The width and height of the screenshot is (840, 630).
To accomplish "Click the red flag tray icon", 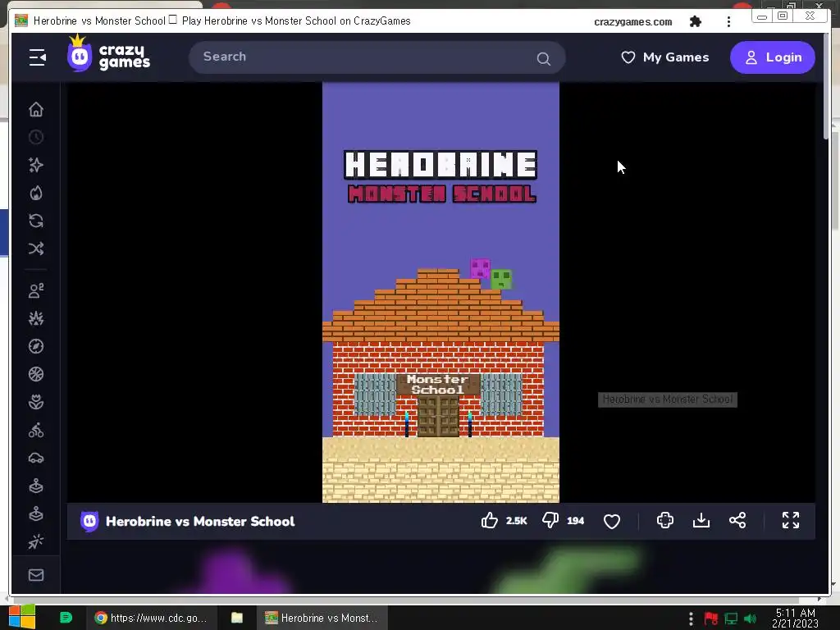I will (711, 619).
